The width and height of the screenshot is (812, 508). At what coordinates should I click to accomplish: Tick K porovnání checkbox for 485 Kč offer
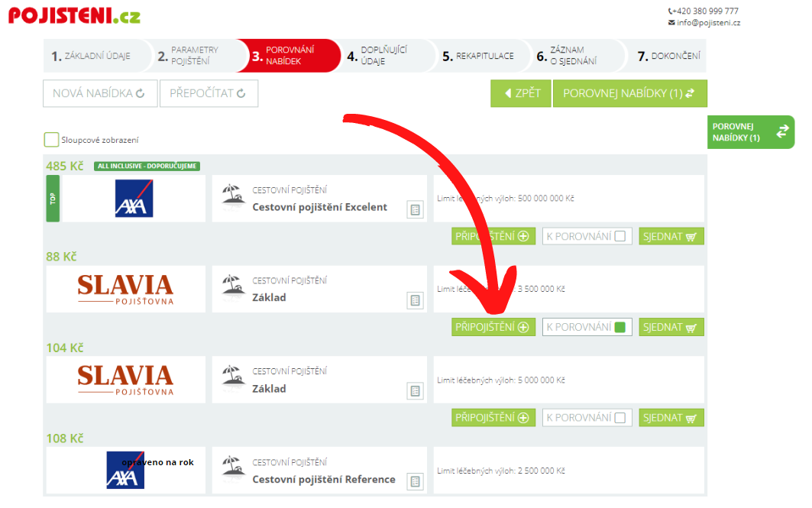tap(620, 236)
